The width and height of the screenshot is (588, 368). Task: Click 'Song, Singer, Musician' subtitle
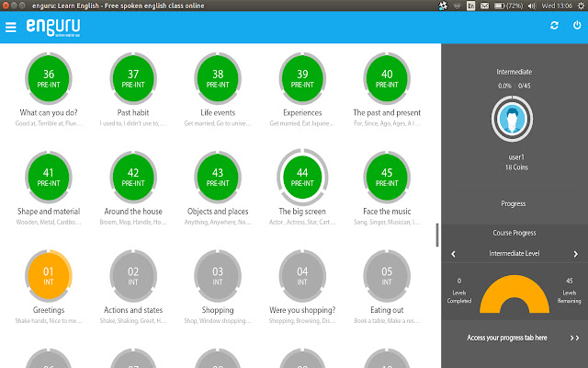pos(387,223)
